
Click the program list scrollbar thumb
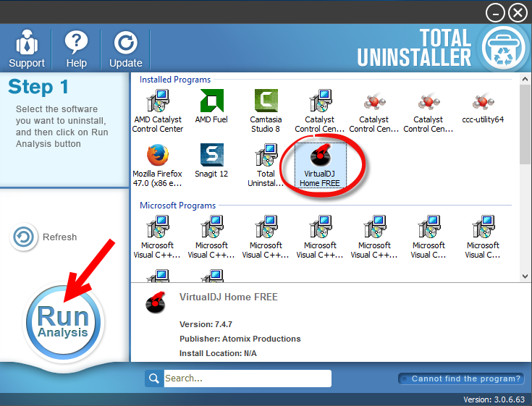(x=525, y=124)
